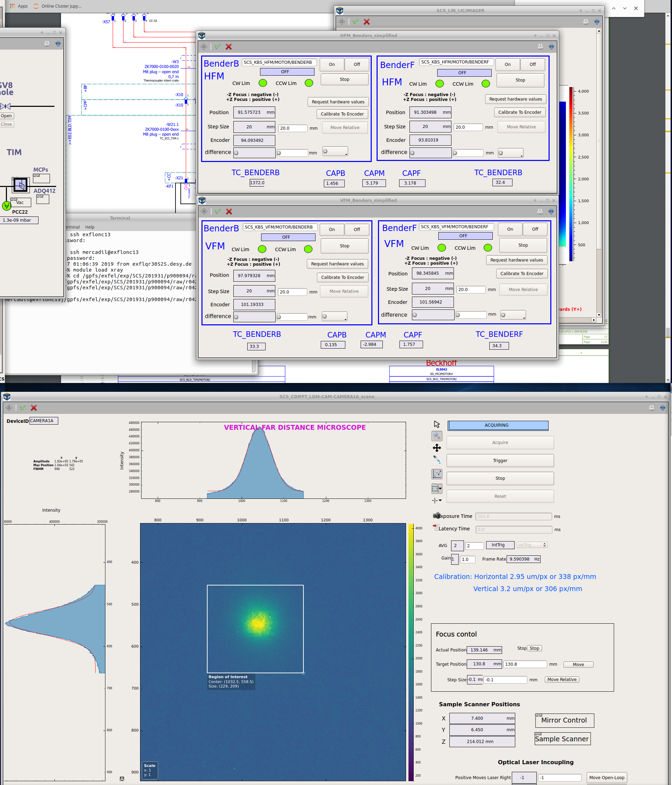Apply changes with green check in IMAGER window
Screen dimensions: 672x785
tap(355, 22)
